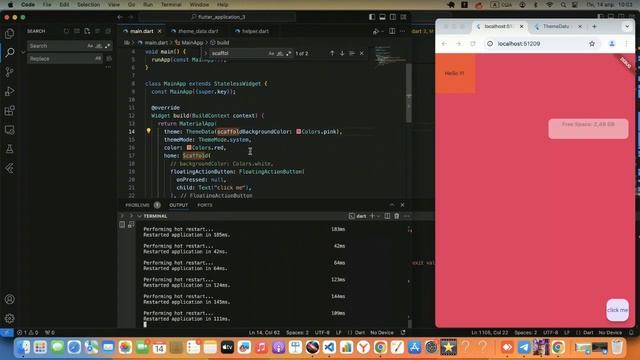640x360 pixels.
Task: Split the editor to the right
Action: [x=392, y=31]
